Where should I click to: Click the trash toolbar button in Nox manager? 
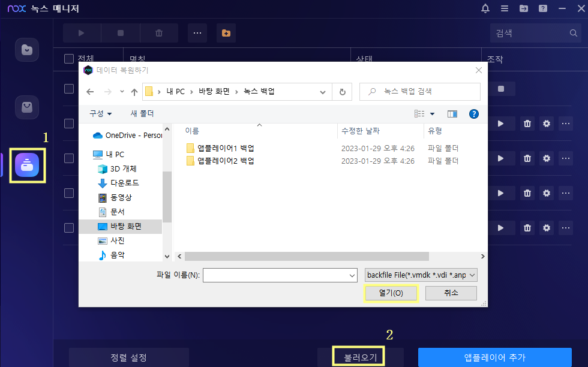click(x=159, y=33)
